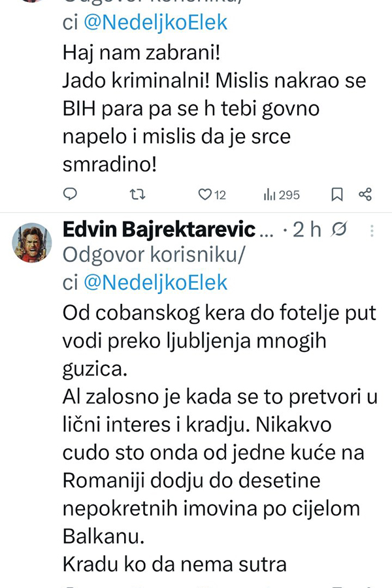The width and height of the screenshot is (392, 588).
Task: Tap the '12' like count
Action: point(220,195)
